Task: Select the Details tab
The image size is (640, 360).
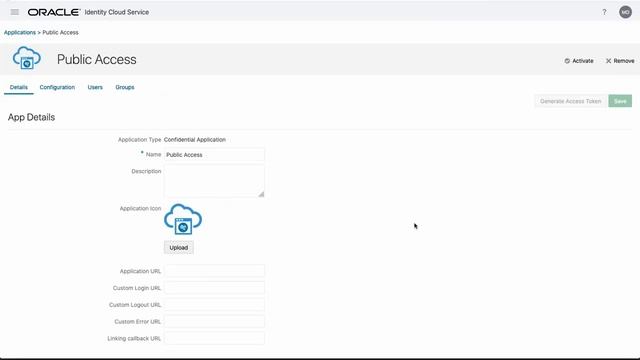Action: 19,87
